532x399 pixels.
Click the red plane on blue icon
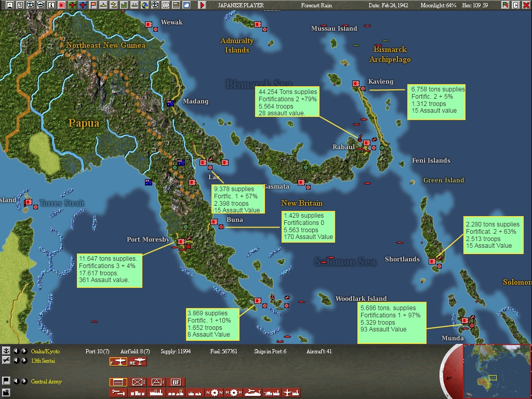(83, 5)
